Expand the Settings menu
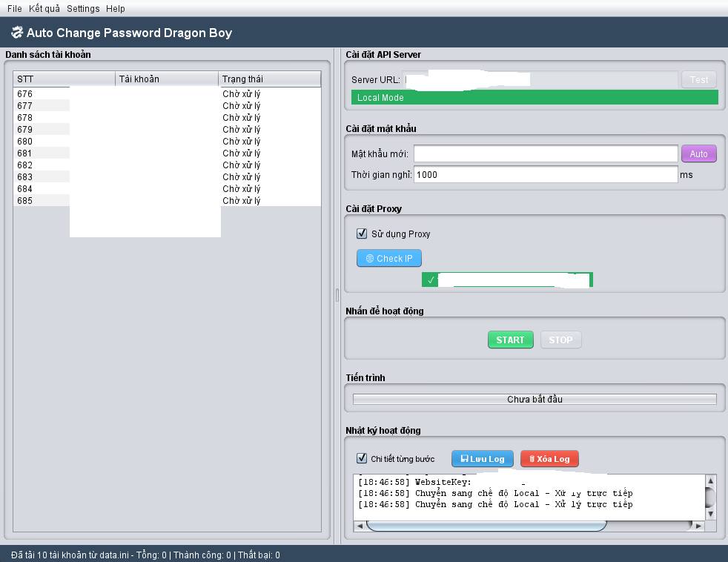Screen dimensions: 728x562 coord(83,9)
